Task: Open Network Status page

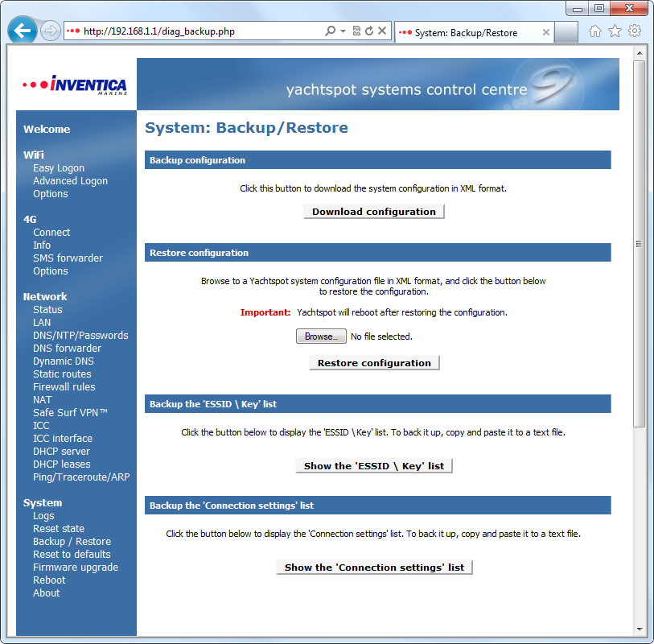Action: point(47,310)
